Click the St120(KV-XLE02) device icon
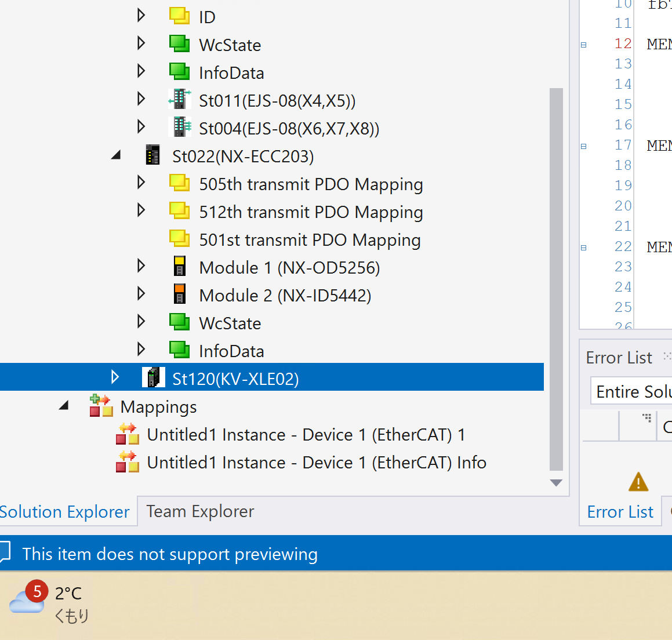672x640 pixels. tap(153, 378)
